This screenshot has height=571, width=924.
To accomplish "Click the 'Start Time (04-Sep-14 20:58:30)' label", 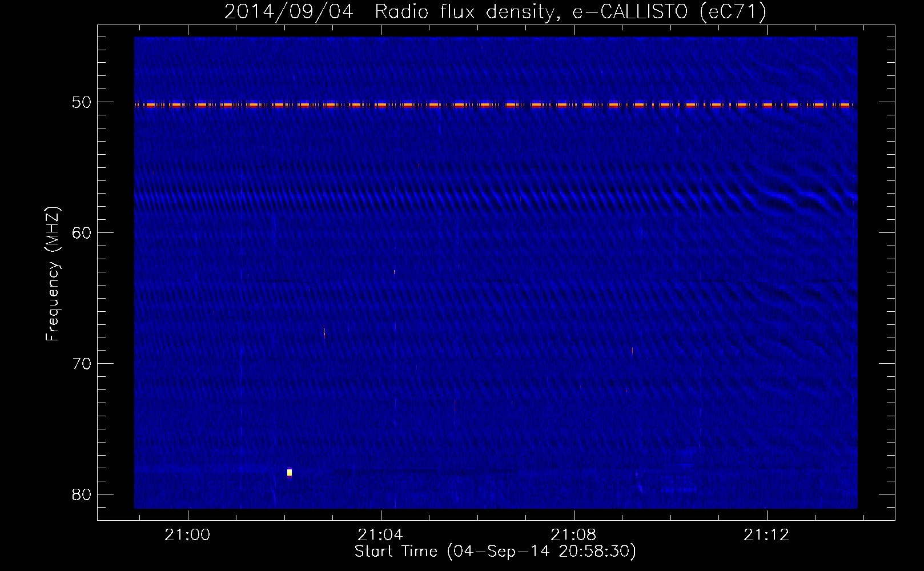I will tap(495, 552).
